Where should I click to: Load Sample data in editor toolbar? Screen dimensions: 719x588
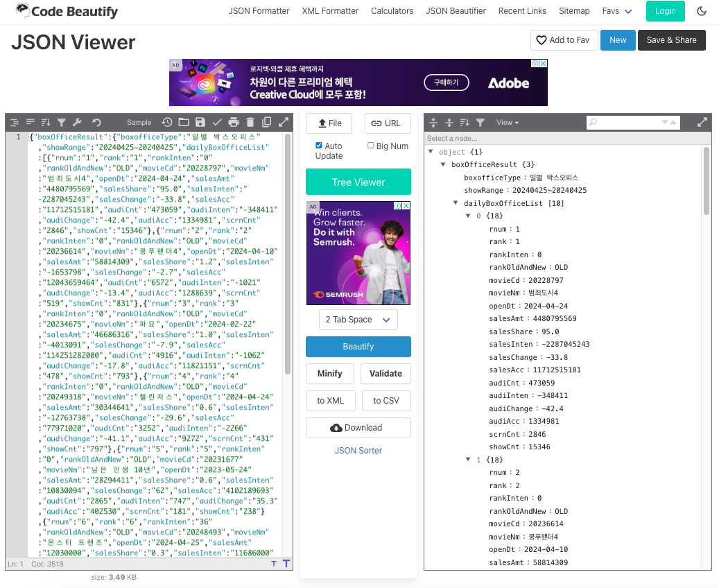point(139,123)
